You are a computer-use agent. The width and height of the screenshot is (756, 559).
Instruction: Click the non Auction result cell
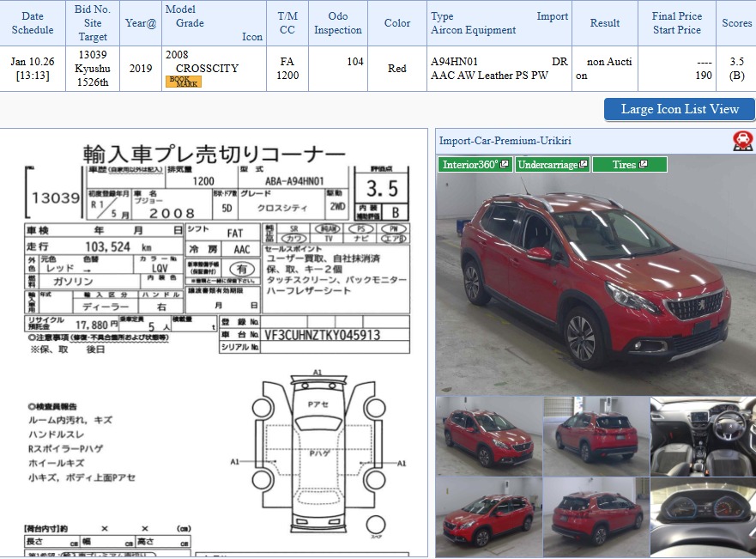(x=605, y=69)
